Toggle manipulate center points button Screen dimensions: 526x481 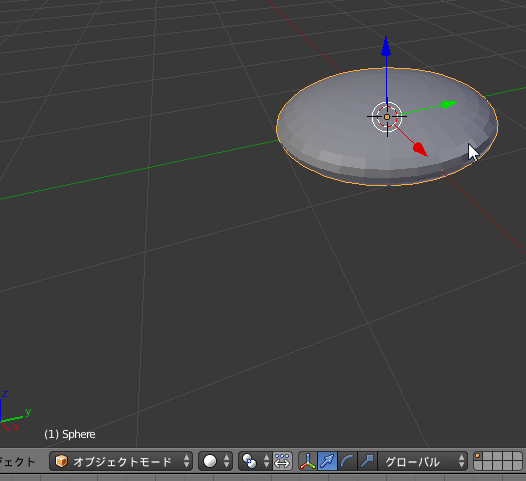pyautogui.click(x=282, y=461)
